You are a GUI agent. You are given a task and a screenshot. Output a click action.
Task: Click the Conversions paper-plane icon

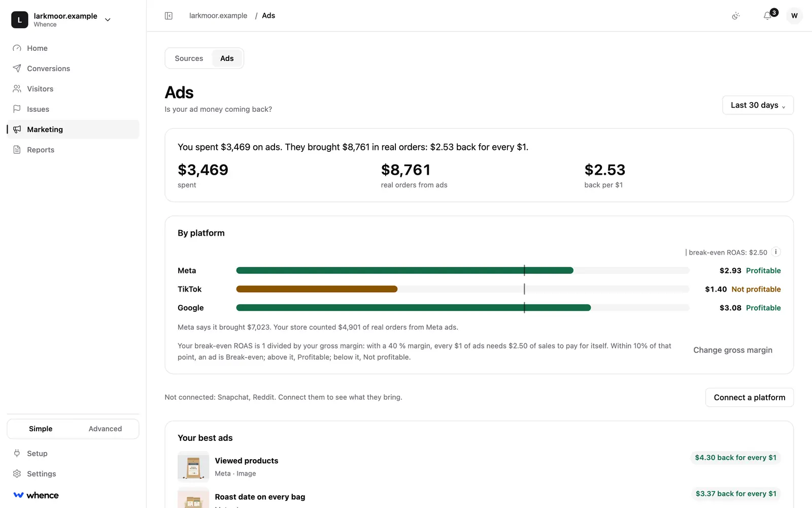[17, 69]
